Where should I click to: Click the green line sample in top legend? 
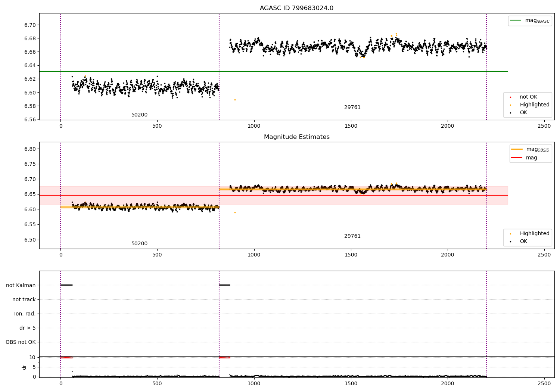pos(516,21)
